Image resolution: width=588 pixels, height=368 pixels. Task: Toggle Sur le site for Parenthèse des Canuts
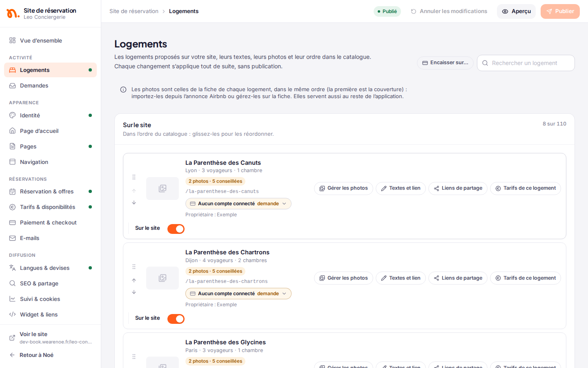[176, 229]
